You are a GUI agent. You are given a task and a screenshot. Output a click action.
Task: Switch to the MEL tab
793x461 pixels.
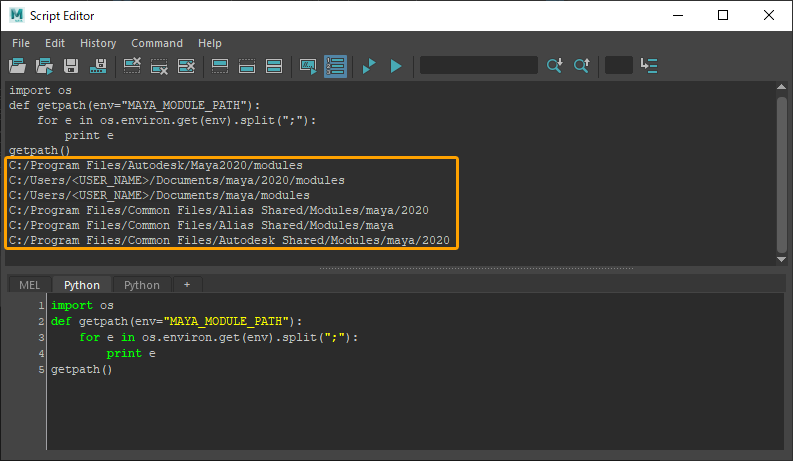[x=29, y=285]
